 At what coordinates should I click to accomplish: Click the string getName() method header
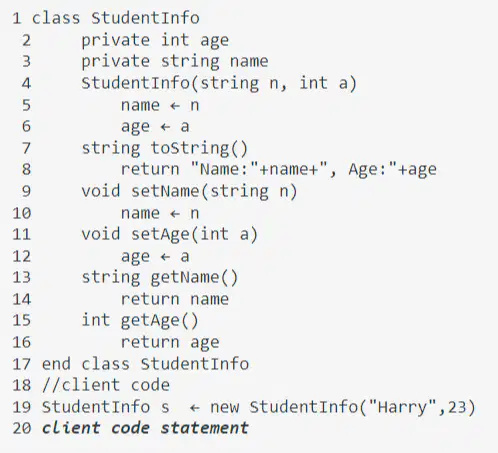coord(160,278)
